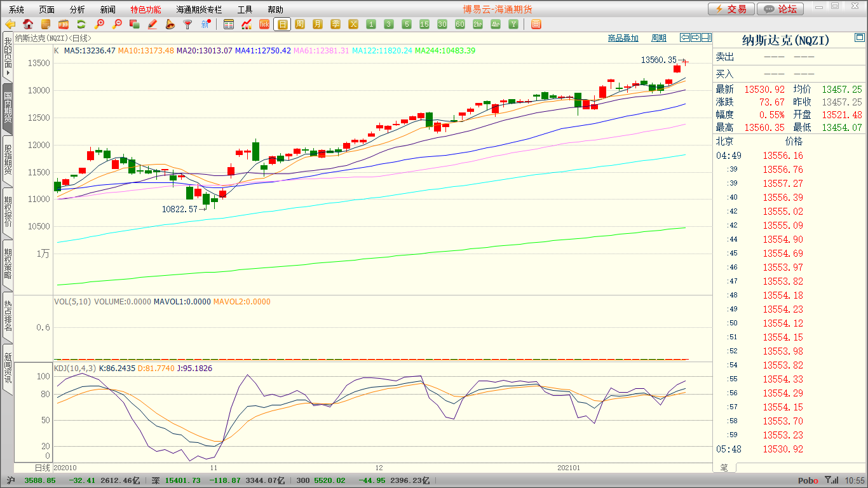This screenshot has width=868, height=488.
Task: Open the 我的页面 side tab
Action: point(8,58)
